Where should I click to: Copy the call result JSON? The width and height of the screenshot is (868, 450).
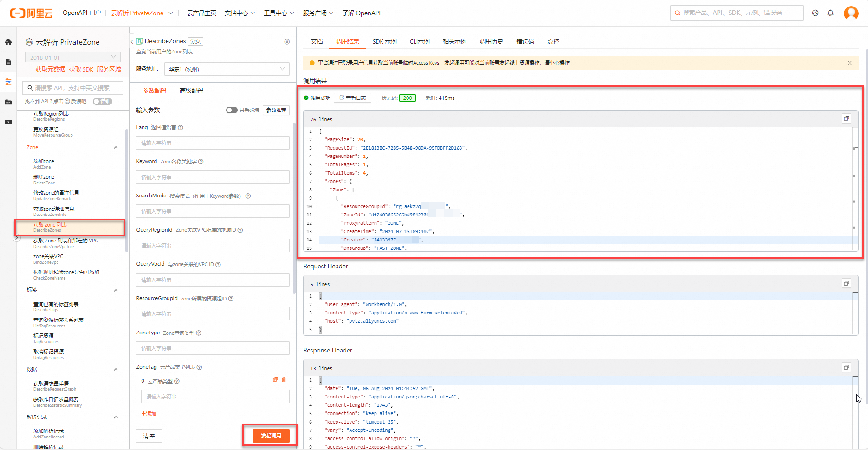[846, 119]
